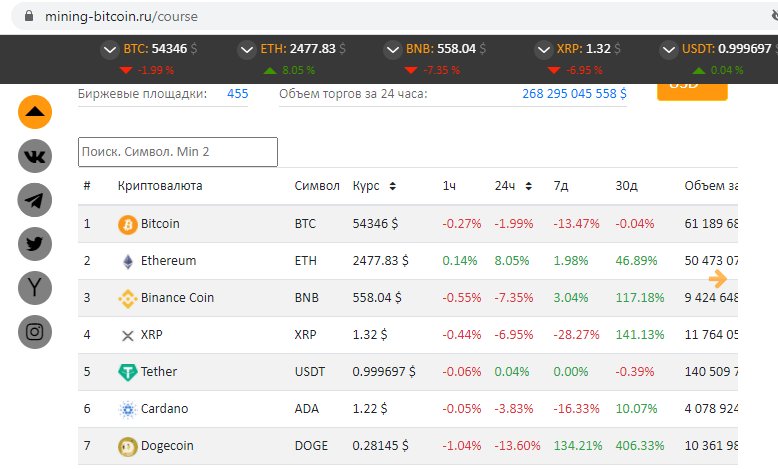Click the Tether price 0.999697 $ cell
Screen dimensions: 778x470
pyautogui.click(x=384, y=372)
